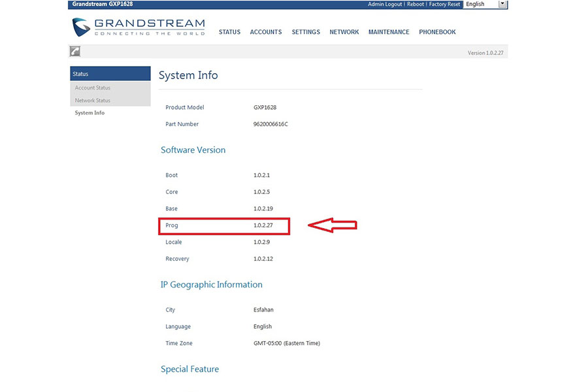This screenshot has width=588, height=392.
Task: Click the Core version 1.0.2.5
Action: pyautogui.click(x=261, y=192)
